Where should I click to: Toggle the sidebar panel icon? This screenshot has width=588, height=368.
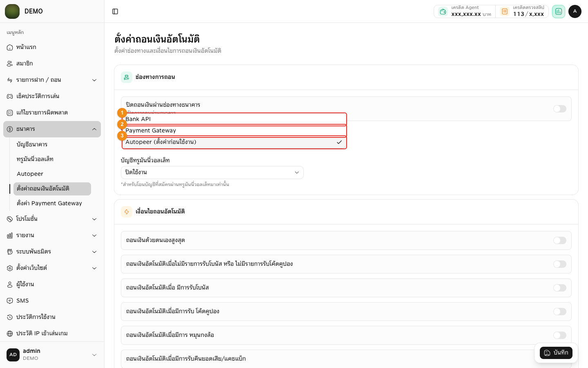pyautogui.click(x=115, y=11)
